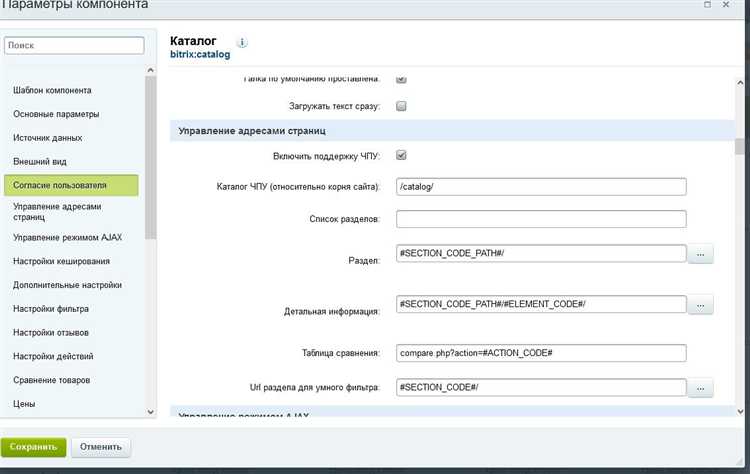Select Шаблон компонента in the sidebar
Screen dimensions: 750x474
(x=52, y=90)
